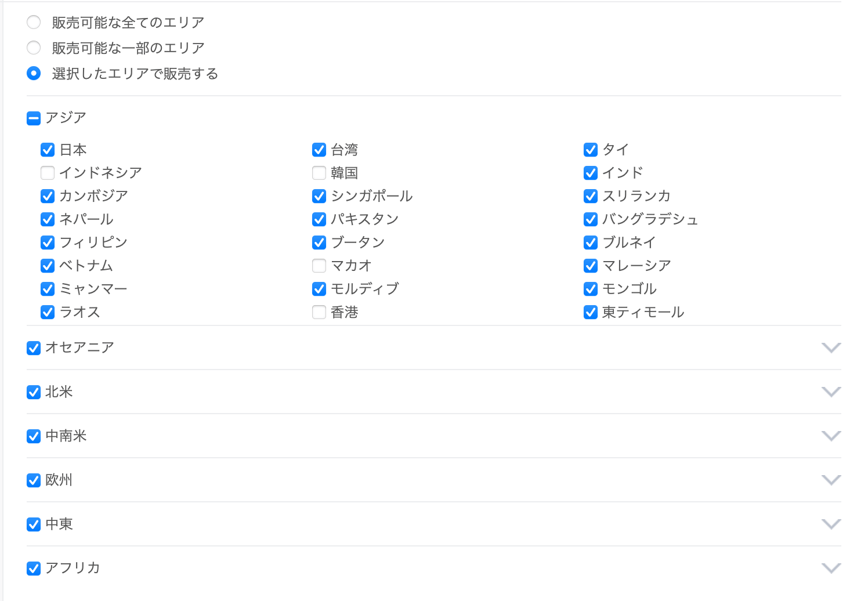Deselect the アフリカ region checkbox

34,569
